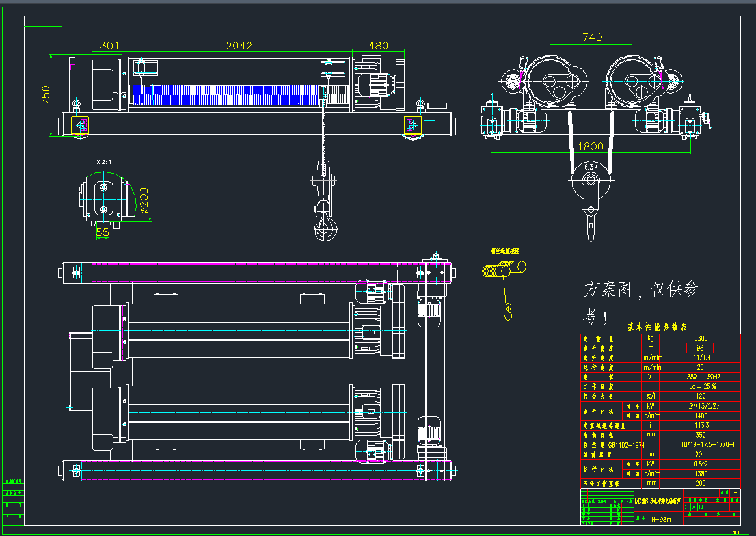Click the 2042 dimension text

point(239,46)
